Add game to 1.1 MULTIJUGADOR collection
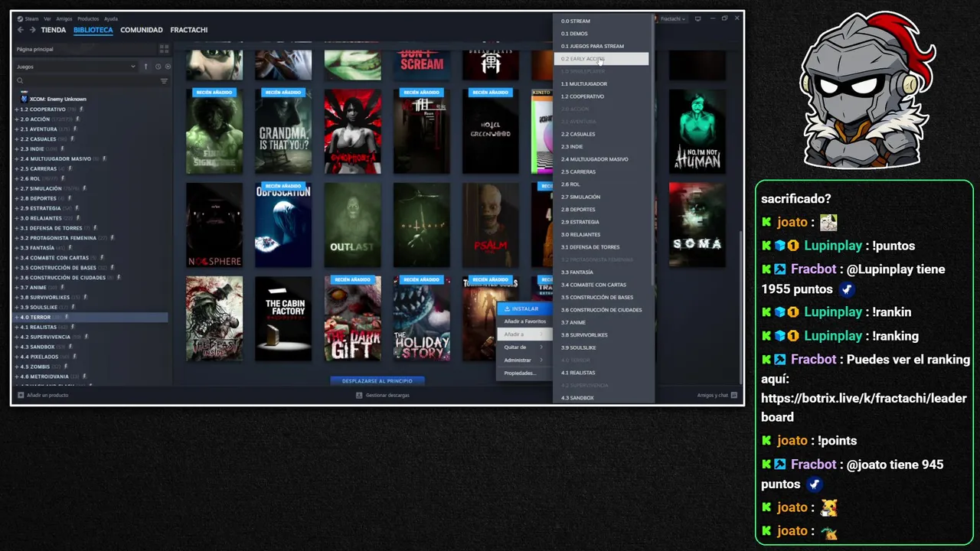This screenshot has width=980, height=551. (x=601, y=84)
